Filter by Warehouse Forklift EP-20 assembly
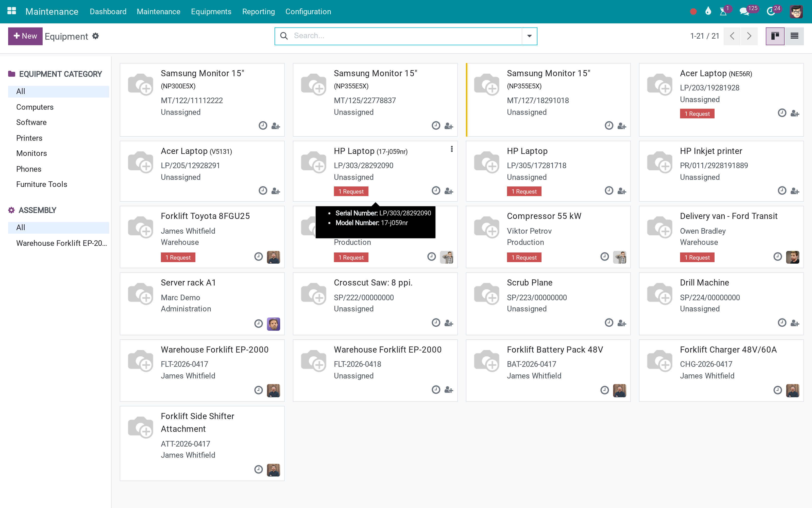The width and height of the screenshot is (812, 508). coord(58,243)
